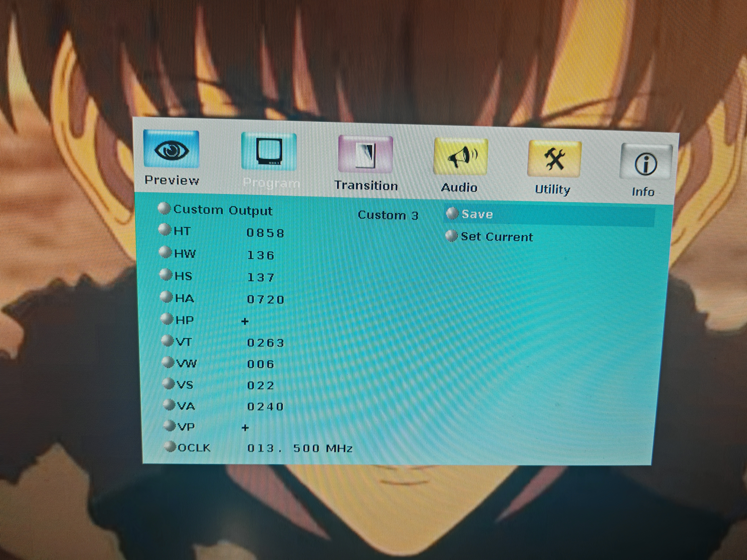Screen dimensions: 747x560
Task: Click the VW label
Action: (x=187, y=363)
